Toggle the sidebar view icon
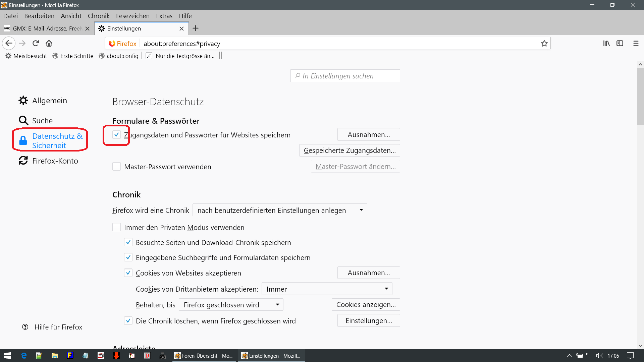The height and width of the screenshot is (362, 644). [x=620, y=43]
